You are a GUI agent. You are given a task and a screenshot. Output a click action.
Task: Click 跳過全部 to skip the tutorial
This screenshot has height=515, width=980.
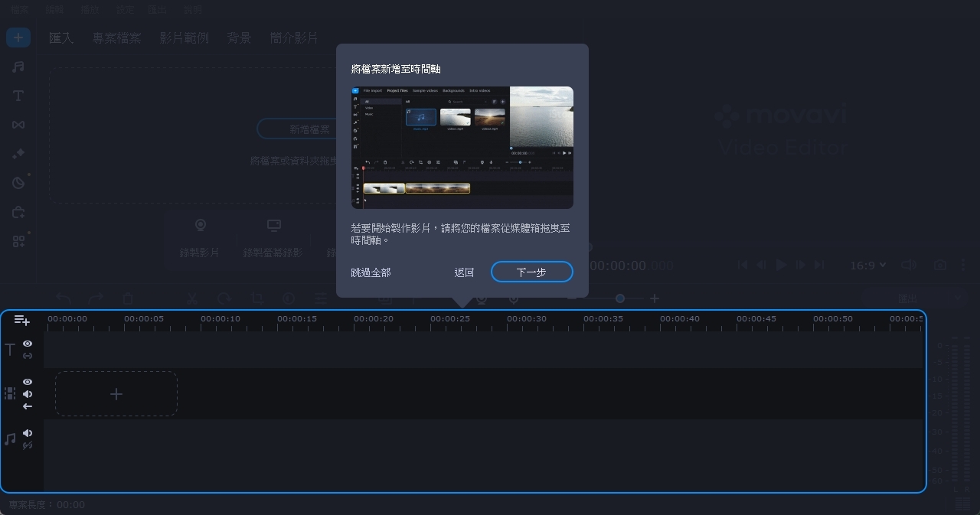coord(371,272)
